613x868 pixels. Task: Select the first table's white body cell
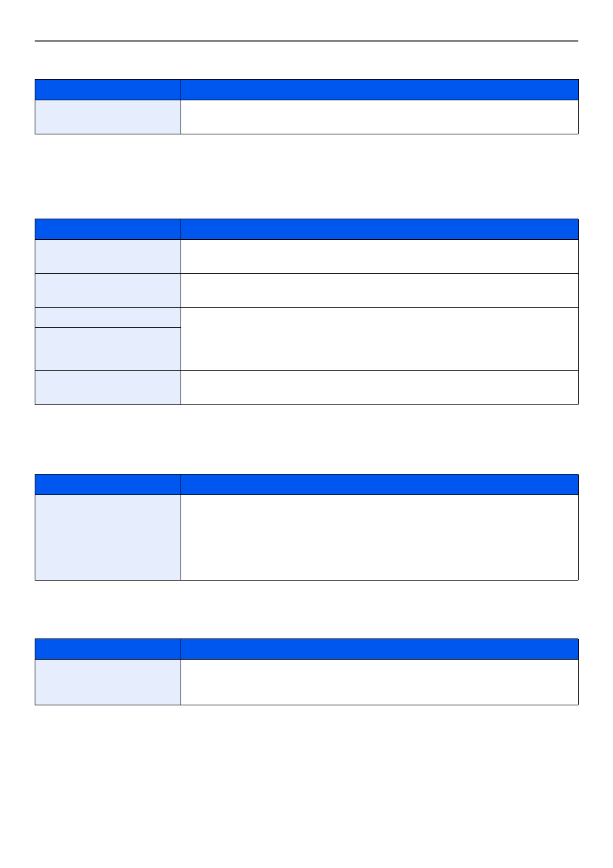coord(380,117)
